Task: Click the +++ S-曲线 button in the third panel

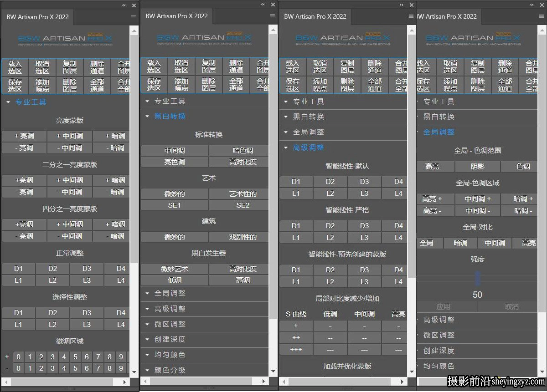Action: [296, 350]
